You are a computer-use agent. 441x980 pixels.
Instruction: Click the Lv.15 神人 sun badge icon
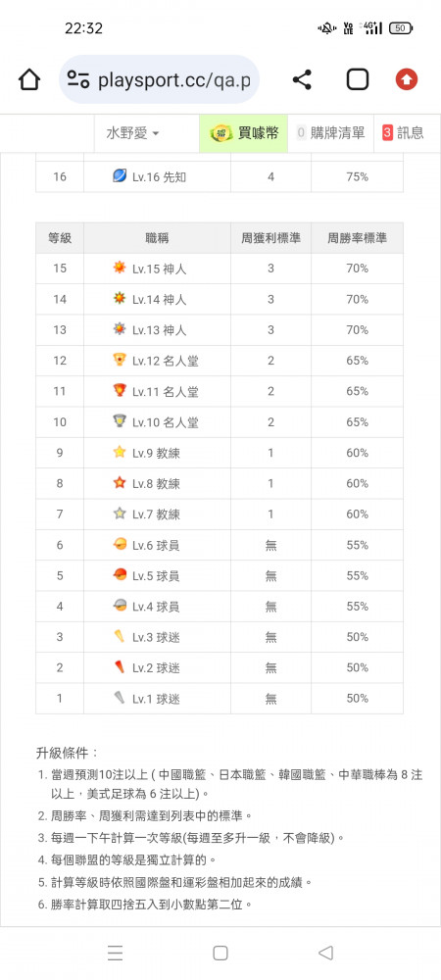tap(120, 269)
